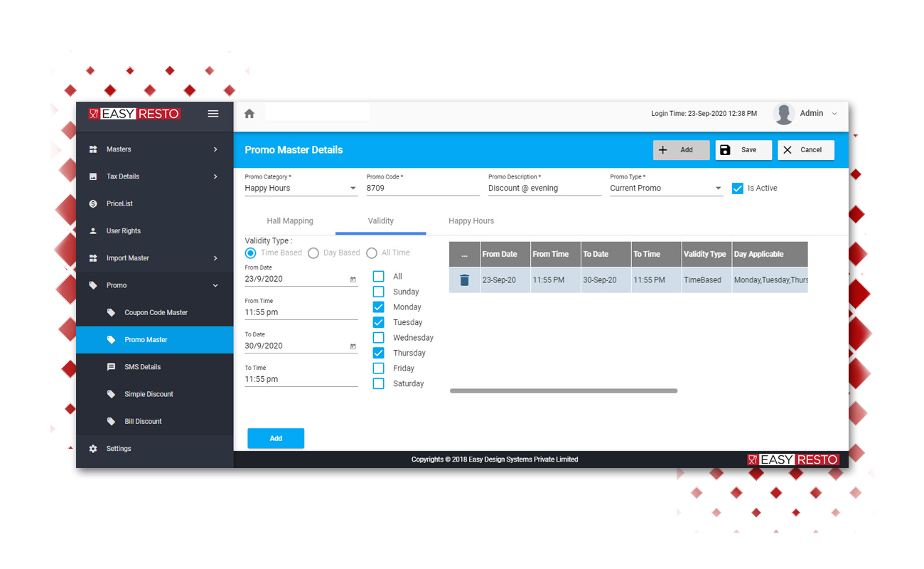Delete the 23-Sep-20 validity row
The height and width of the screenshot is (569, 924).
click(464, 280)
